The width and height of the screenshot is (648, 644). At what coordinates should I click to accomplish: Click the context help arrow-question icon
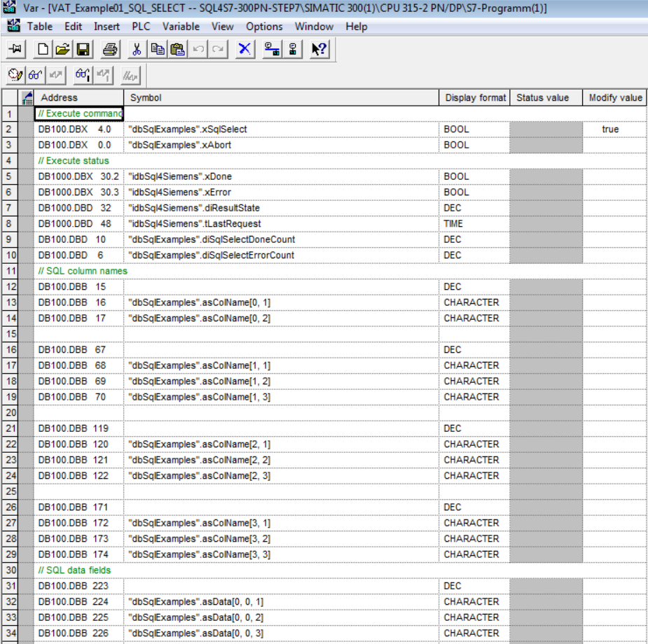[x=319, y=49]
